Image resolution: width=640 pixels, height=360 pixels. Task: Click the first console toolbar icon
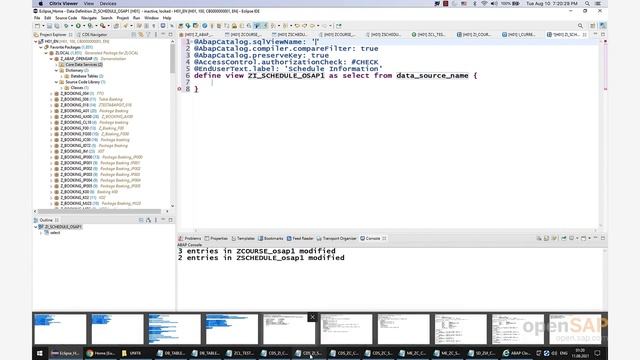pos(539,238)
